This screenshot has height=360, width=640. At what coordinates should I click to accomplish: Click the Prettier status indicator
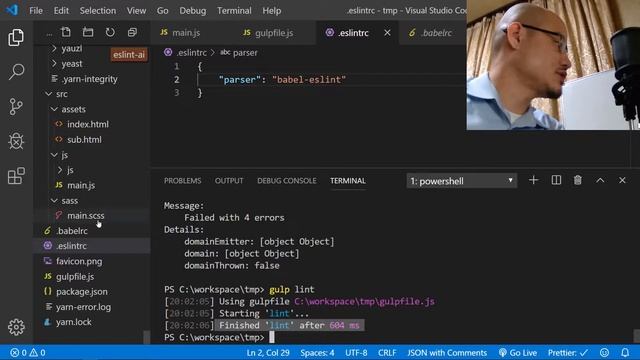[568, 353]
